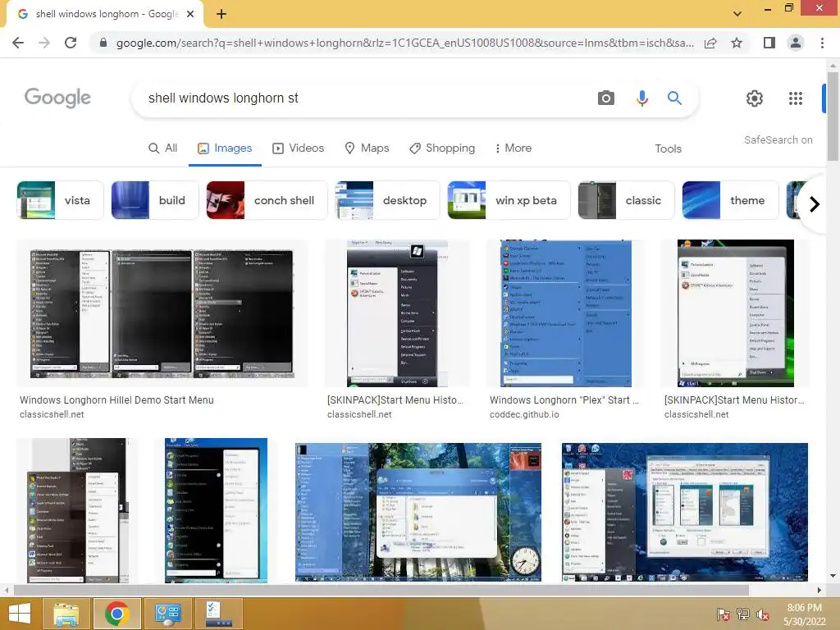Screen dimensions: 840x630
Task: Expand the More search categories menu
Action: pos(514,148)
